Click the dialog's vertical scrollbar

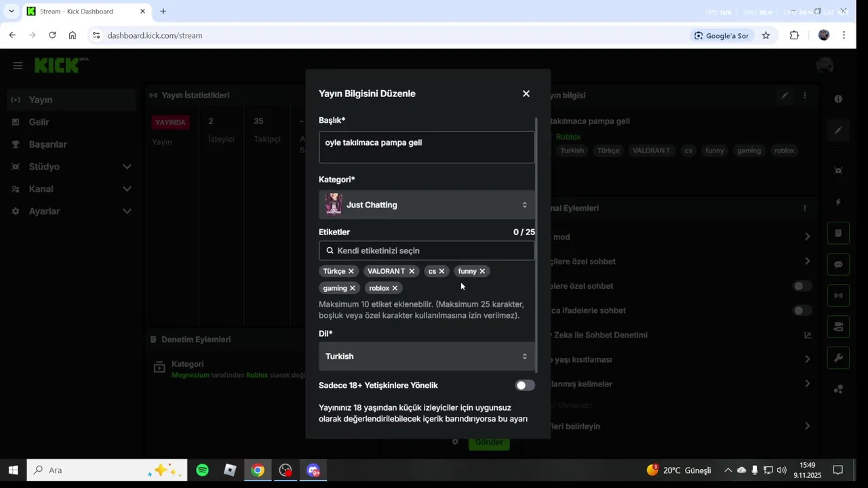[537, 244]
